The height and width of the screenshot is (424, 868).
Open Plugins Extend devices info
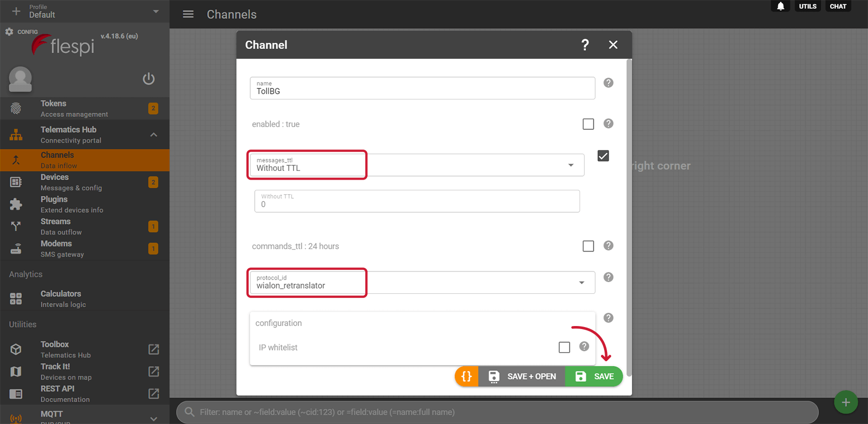click(84, 204)
